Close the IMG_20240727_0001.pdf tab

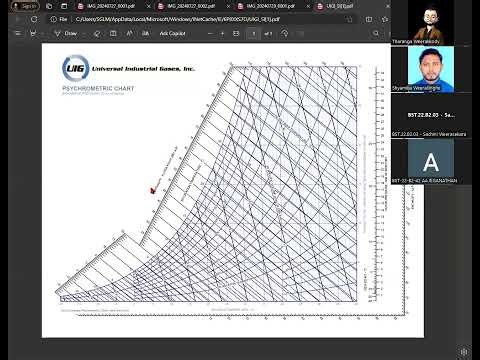(149, 6)
